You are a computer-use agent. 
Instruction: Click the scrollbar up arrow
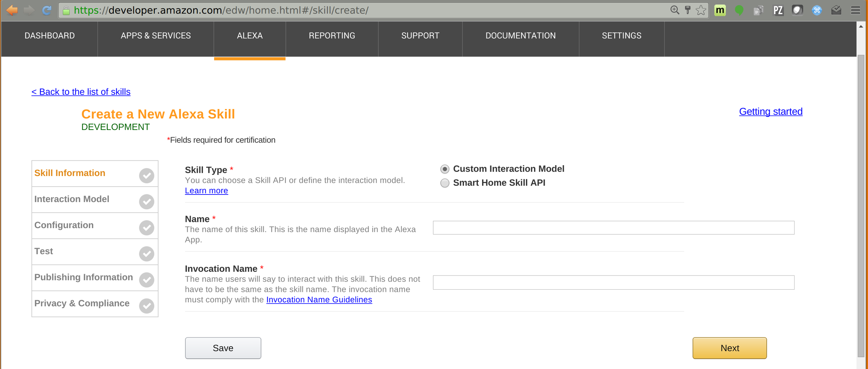point(861,26)
